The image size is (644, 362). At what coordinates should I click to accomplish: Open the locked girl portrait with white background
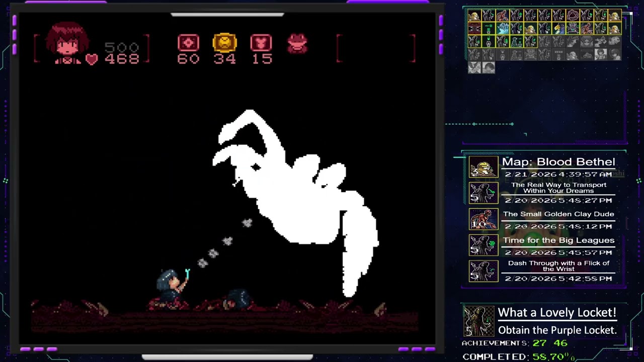pyautogui.click(x=601, y=54)
